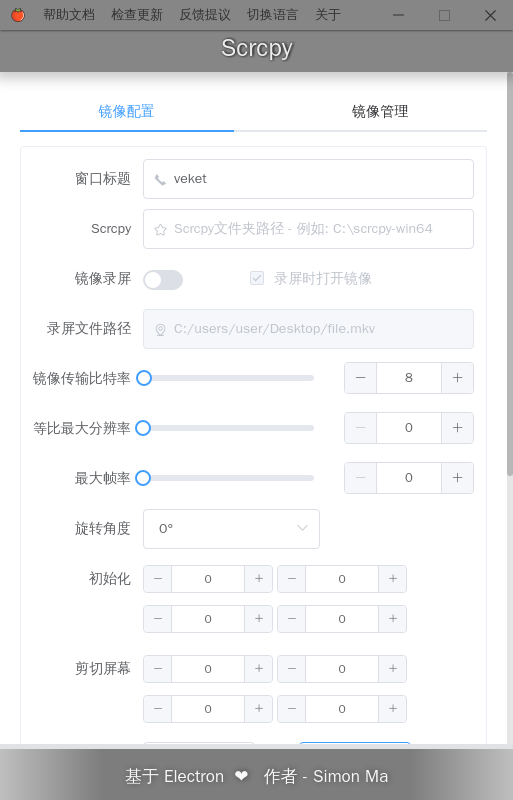The image size is (513, 800).
Task: Click the star icon in Scrcpy path field
Action: 160,230
